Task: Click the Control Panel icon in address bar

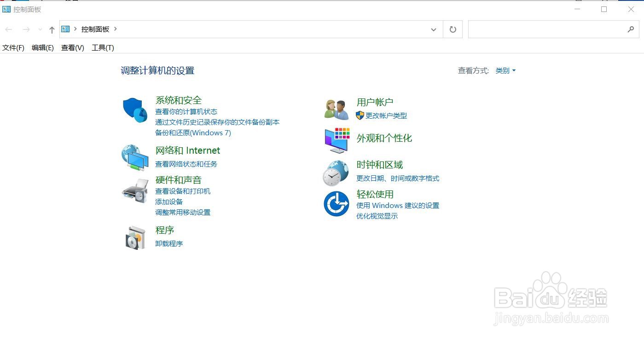Action: (65, 29)
